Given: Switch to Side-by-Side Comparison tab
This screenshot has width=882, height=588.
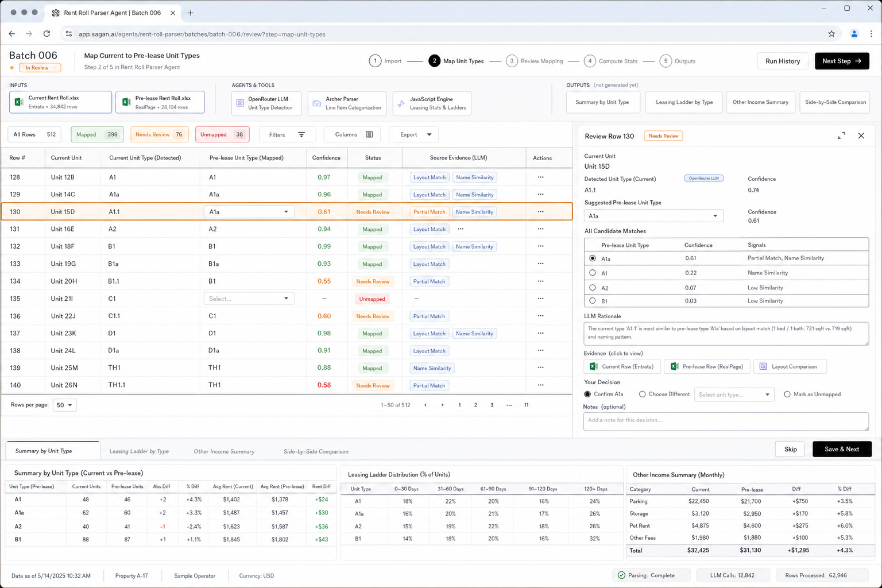Looking at the screenshot, I should click(316, 451).
